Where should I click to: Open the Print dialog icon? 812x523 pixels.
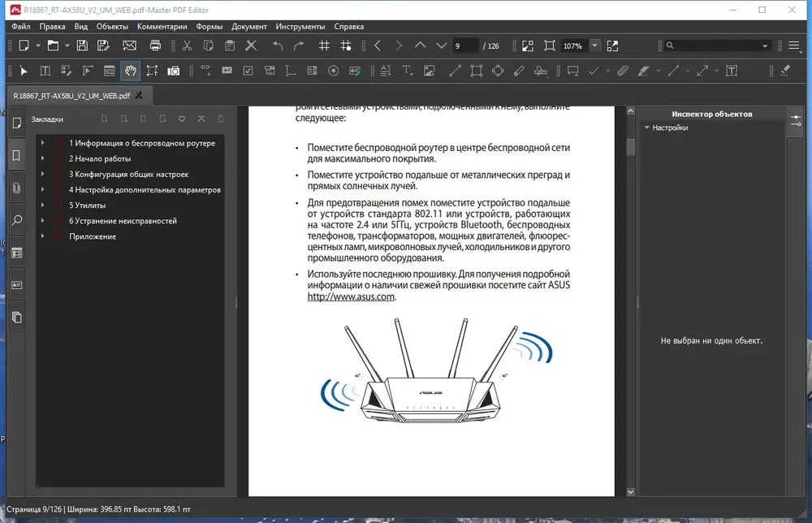point(155,45)
